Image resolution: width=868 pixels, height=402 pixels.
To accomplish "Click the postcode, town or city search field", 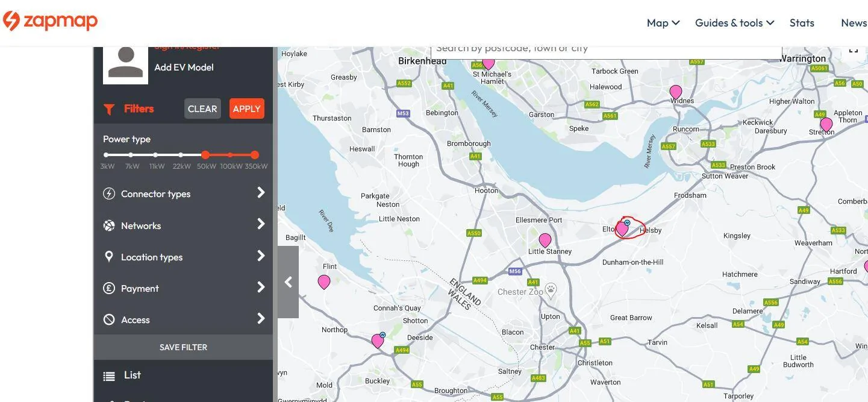I will pos(606,52).
